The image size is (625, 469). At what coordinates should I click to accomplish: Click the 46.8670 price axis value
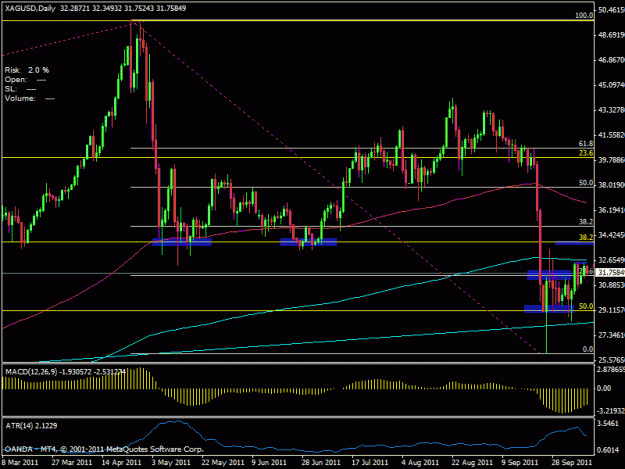coord(611,60)
